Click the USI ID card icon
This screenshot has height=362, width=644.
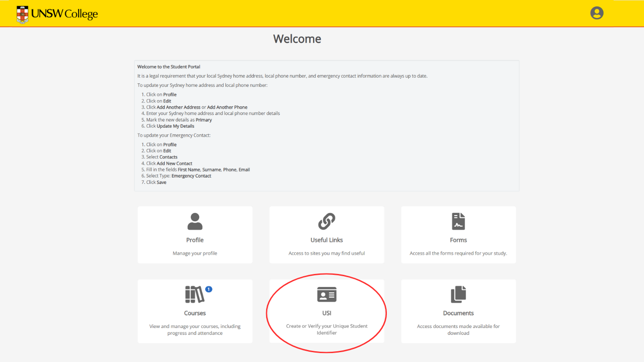[x=326, y=295]
